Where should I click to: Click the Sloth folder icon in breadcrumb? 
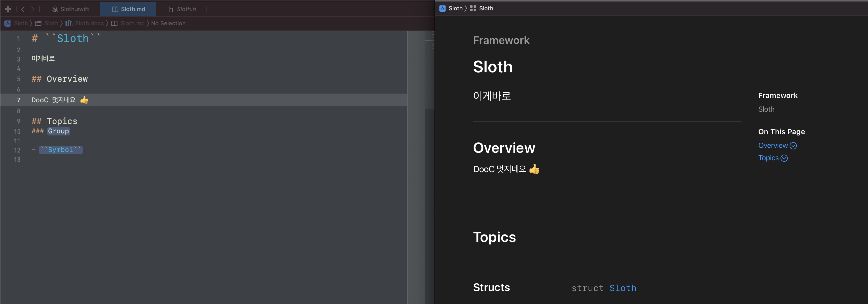point(38,23)
